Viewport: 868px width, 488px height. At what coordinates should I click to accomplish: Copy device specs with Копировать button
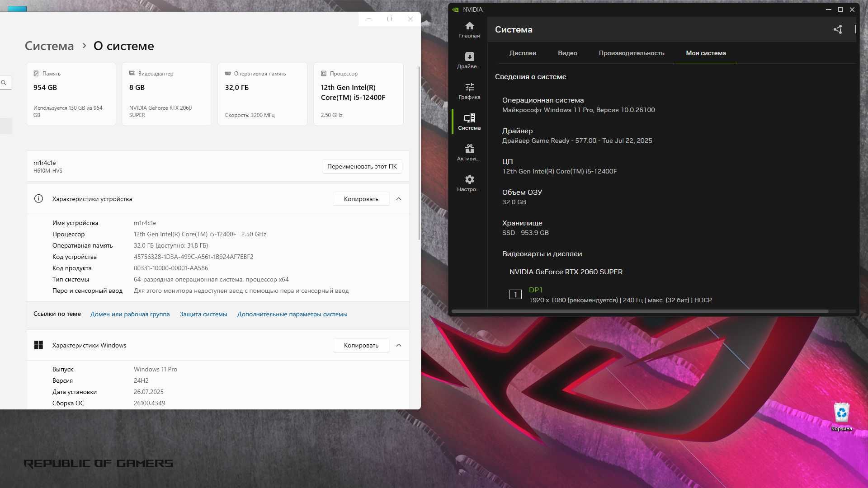point(361,199)
